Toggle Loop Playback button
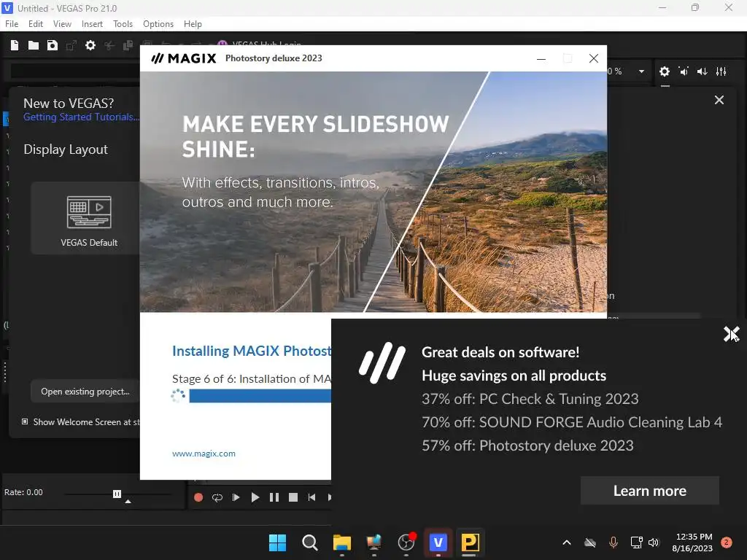Screen dimensions: 747x560 (217, 497)
